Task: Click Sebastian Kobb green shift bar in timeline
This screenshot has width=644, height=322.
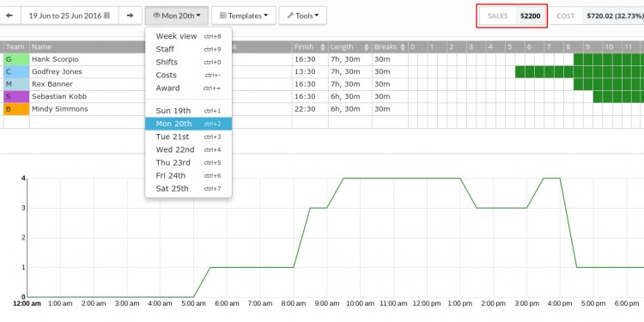Action: point(618,96)
